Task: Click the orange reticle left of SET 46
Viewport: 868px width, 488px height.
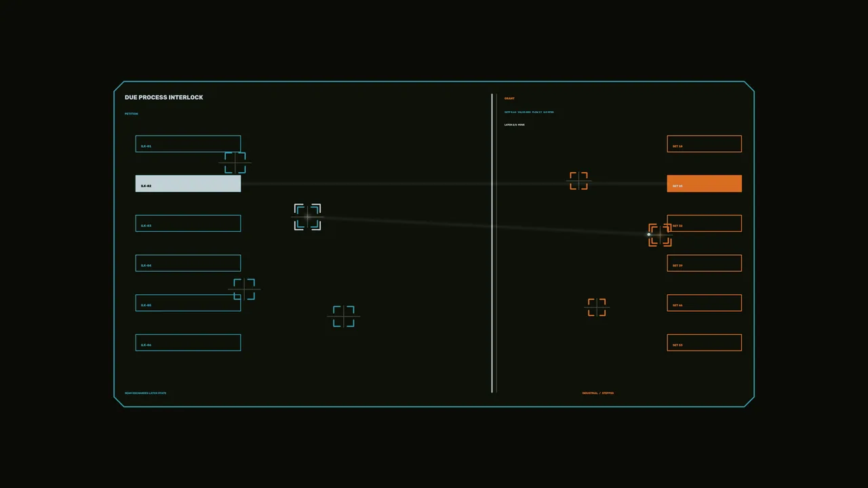Action: point(597,307)
